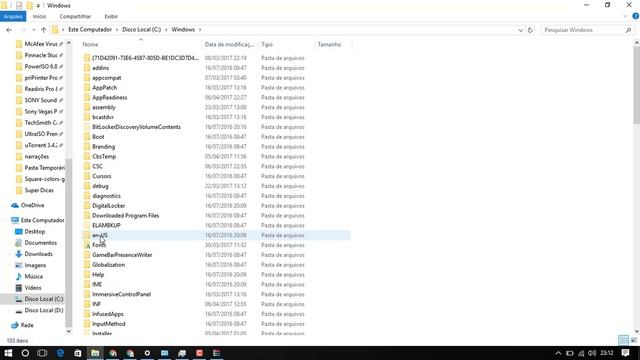Image resolution: width=640 pixels, height=360 pixels.
Task: Select the ImmersiveControlPanel folder
Action: [x=121, y=294]
